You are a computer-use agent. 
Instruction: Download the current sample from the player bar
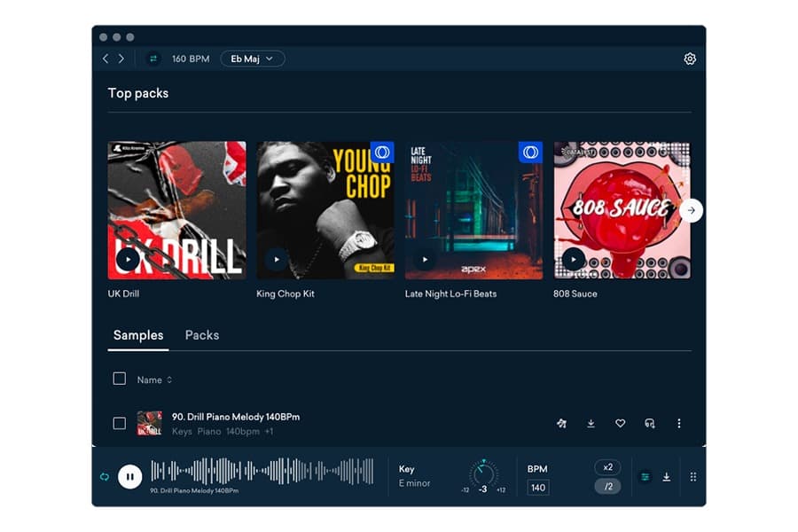pyautogui.click(x=666, y=476)
